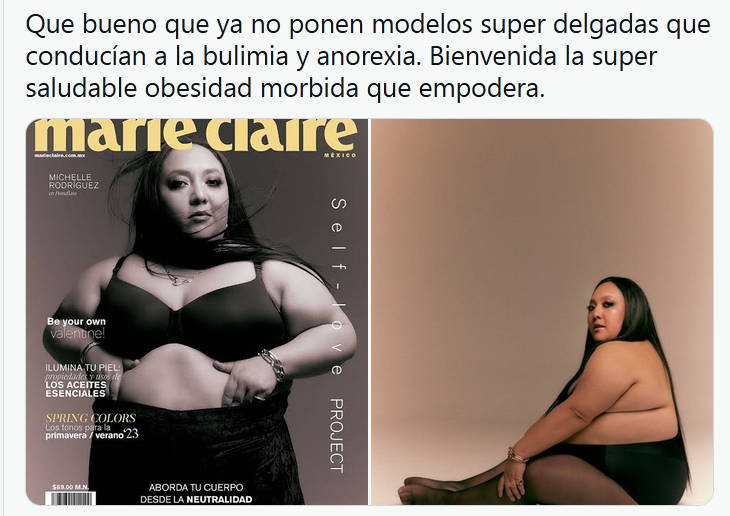Image resolution: width=730 pixels, height=516 pixels.
Task: Click the tweet text starting 'Que bueno que'
Action: click(368, 56)
